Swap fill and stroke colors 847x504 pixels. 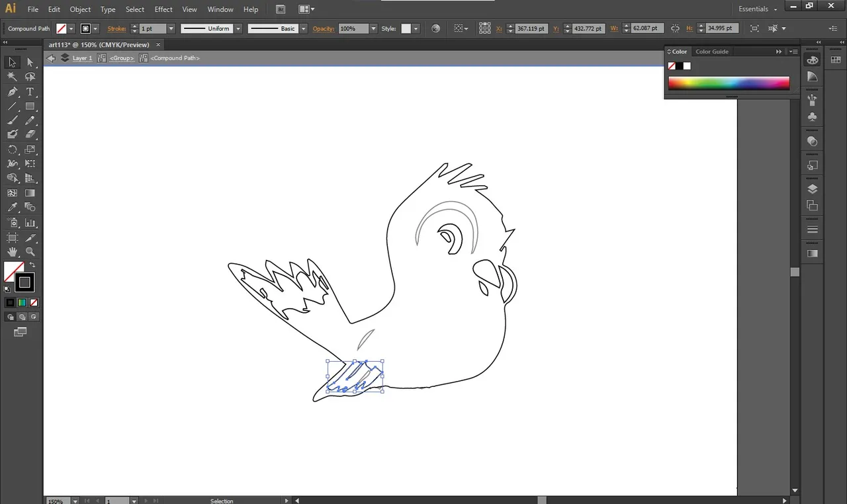[32, 265]
